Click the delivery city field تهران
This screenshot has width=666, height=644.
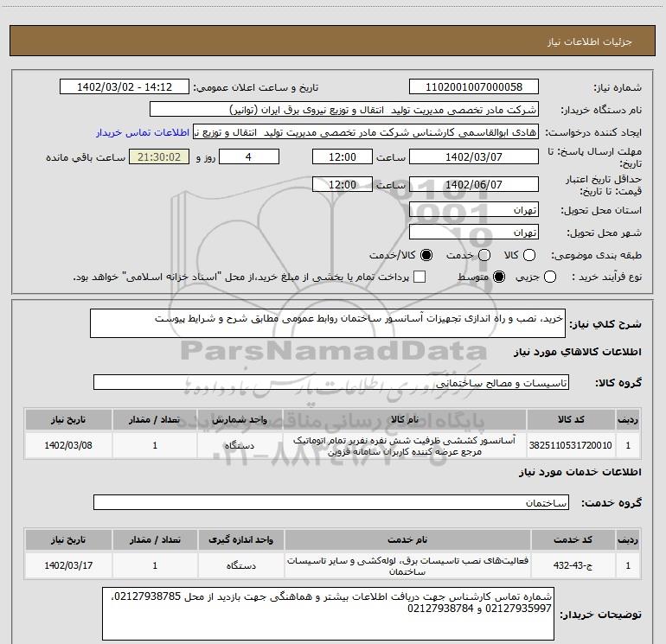click(x=474, y=233)
